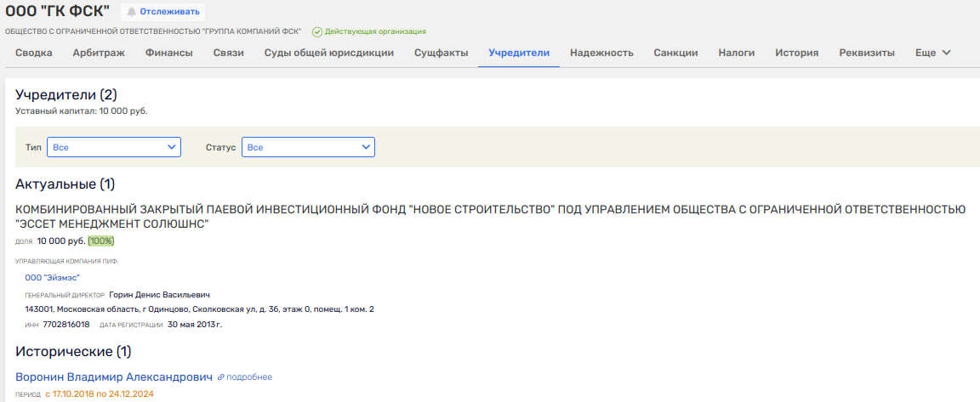Open the Тип dropdown filter
Image resolution: width=980 pixels, height=402 pixels.
click(114, 147)
